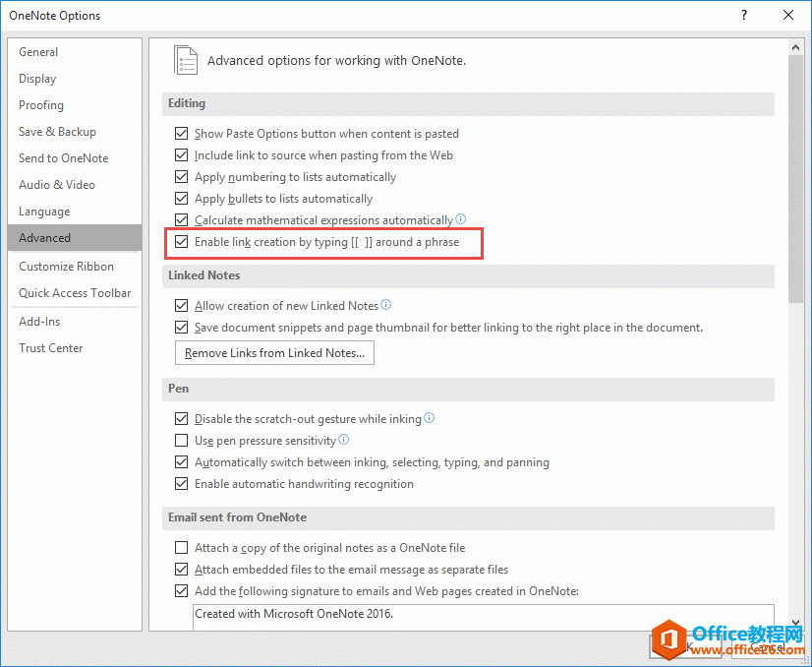Click the Help question mark in the title bar
The height and width of the screenshot is (667, 812).
tap(744, 16)
